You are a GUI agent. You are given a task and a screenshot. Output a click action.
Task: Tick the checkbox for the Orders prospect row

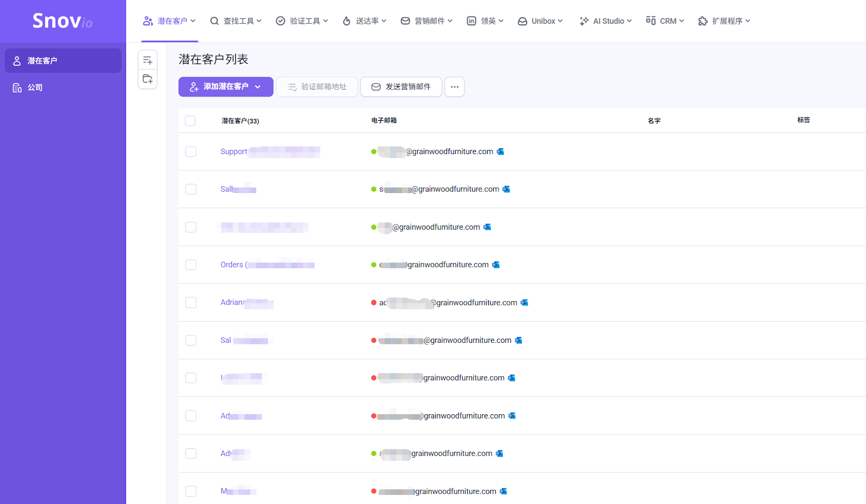(x=191, y=264)
